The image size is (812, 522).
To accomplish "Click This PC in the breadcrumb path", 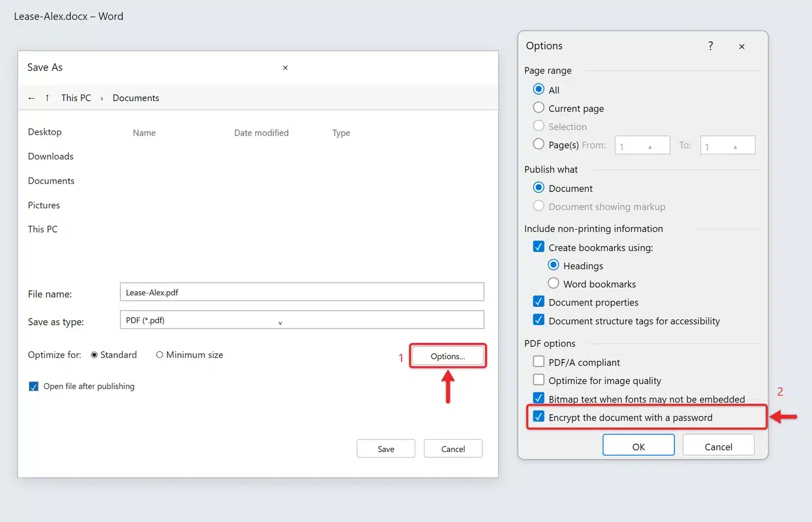I will point(76,98).
